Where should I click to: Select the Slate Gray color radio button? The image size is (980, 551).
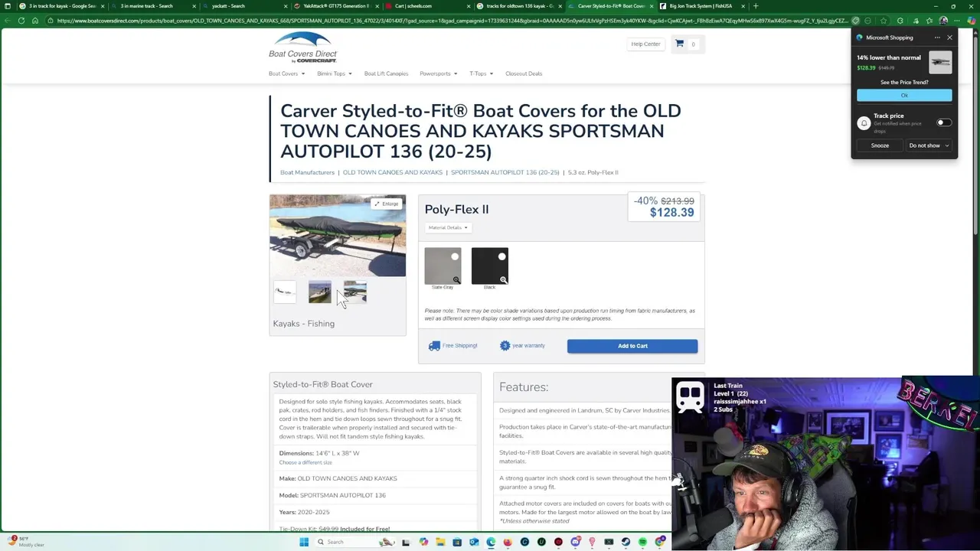click(455, 256)
